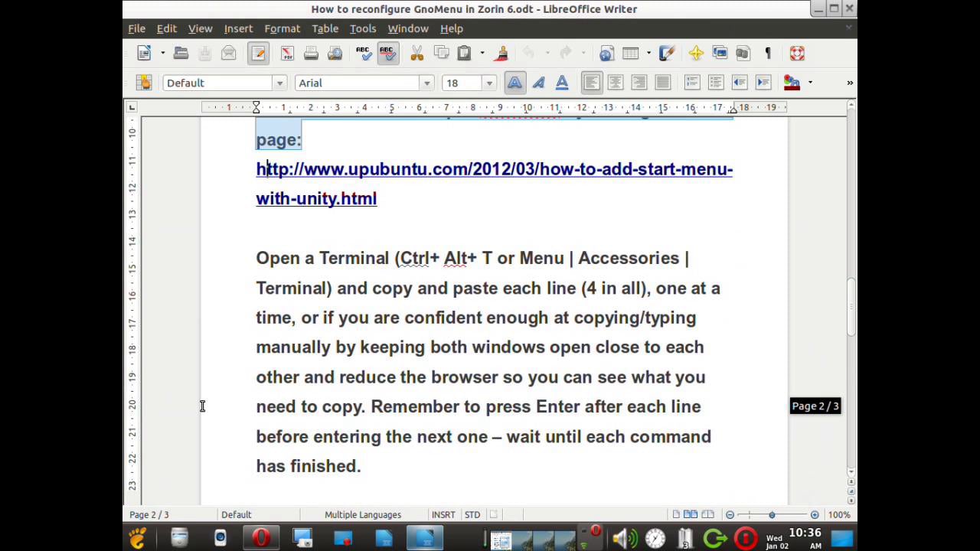Viewport: 980px width, 551px height.
Task: Click the Copy icon
Action: 441,53
